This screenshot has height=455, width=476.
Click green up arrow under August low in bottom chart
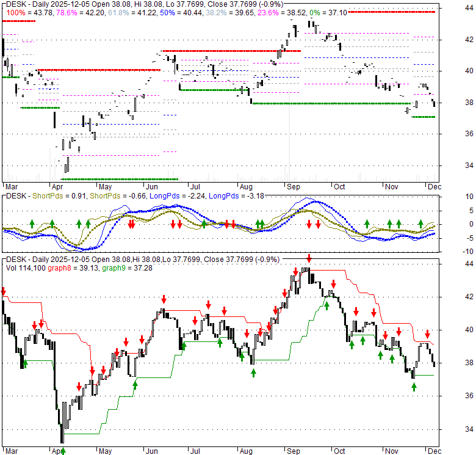253,372
